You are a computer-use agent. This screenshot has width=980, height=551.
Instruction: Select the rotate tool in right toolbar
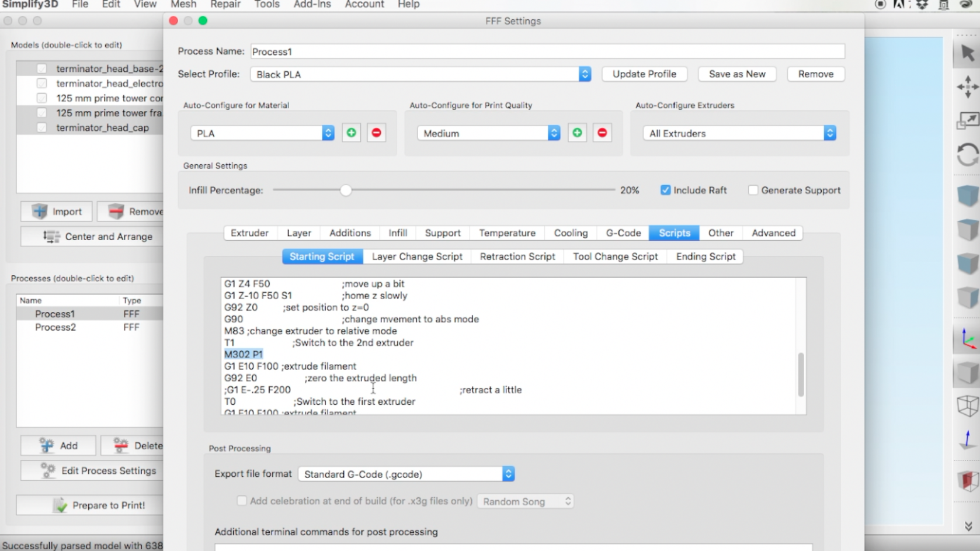967,155
